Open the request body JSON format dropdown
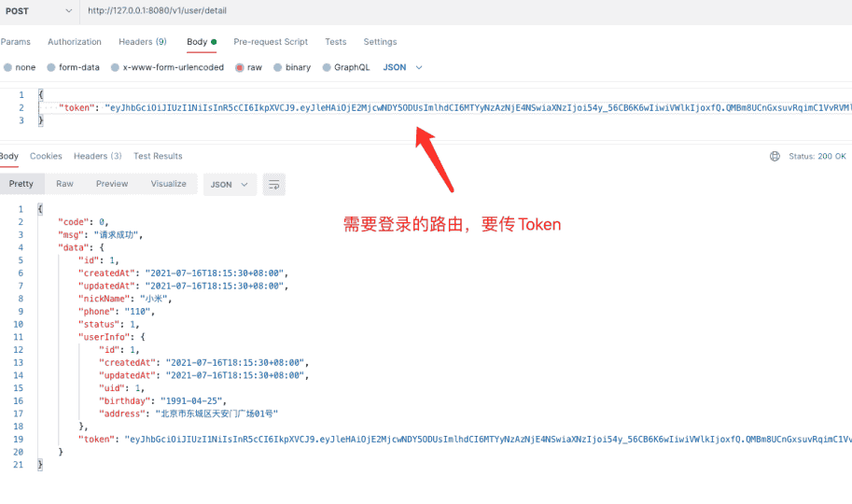The height and width of the screenshot is (504, 852). coord(402,68)
